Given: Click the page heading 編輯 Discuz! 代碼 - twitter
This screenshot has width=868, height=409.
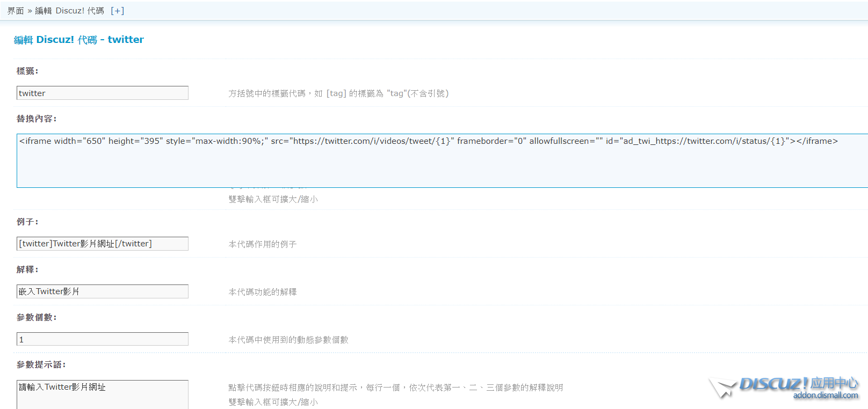Looking at the screenshot, I should click(78, 40).
